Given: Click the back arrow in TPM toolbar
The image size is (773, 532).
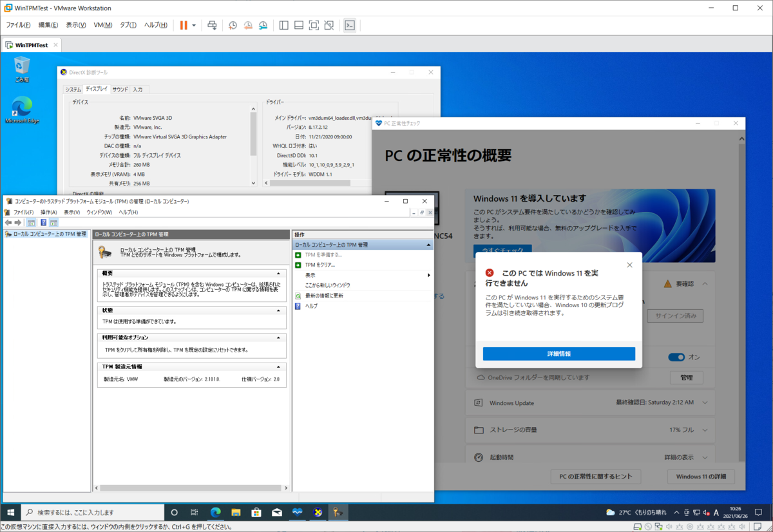Looking at the screenshot, I should [x=8, y=222].
